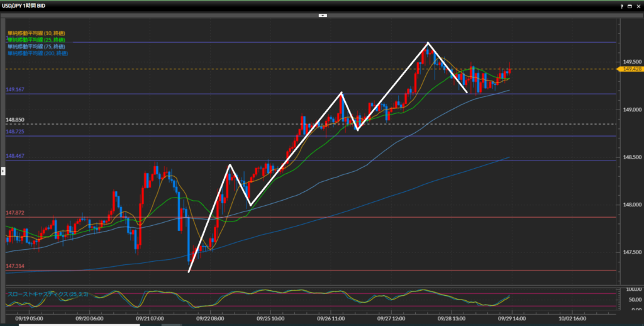Select the 25-period moving average label
Image resolution: width=644 pixels, height=326 pixels.
tap(36, 40)
